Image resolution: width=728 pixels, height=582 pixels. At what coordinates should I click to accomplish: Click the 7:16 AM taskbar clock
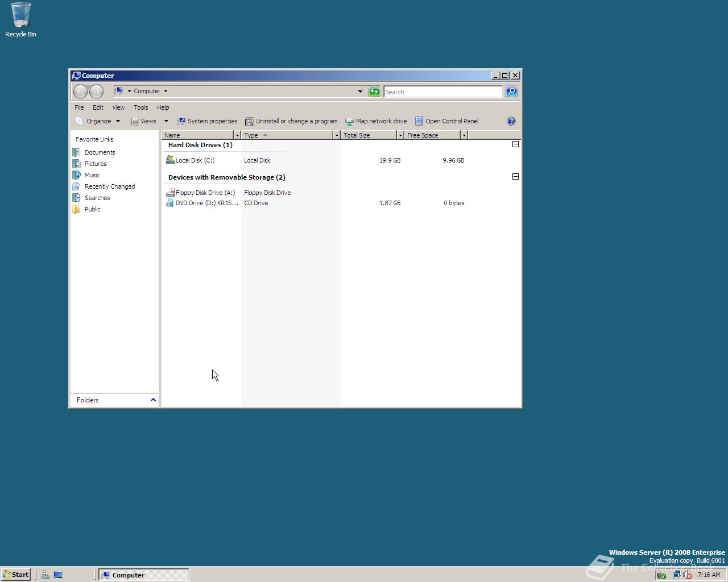click(x=709, y=575)
